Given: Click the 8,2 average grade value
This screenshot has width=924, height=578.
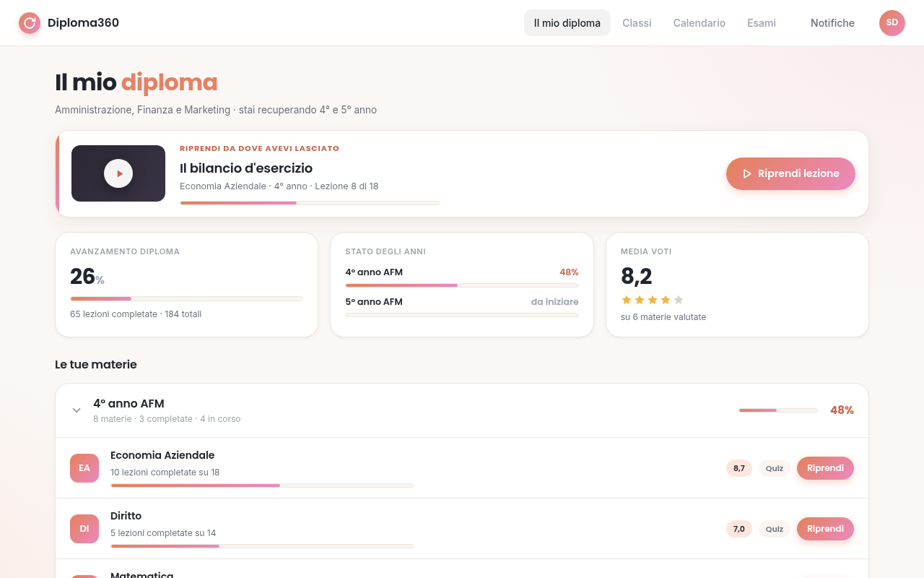Looking at the screenshot, I should (637, 277).
